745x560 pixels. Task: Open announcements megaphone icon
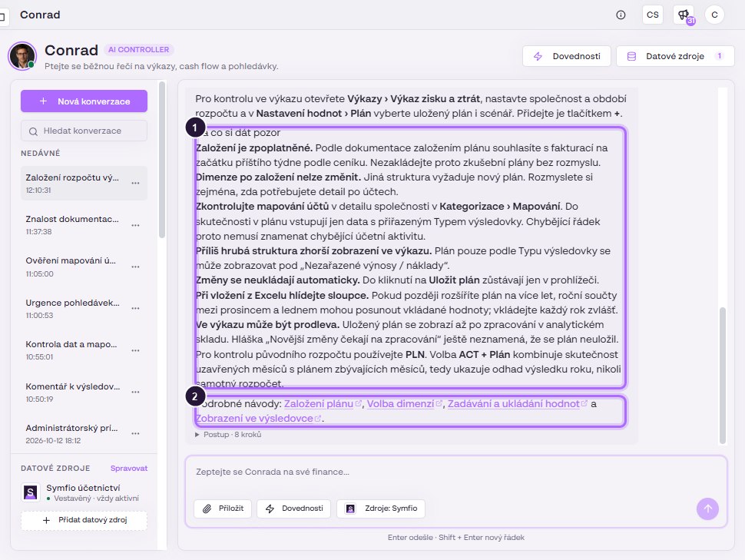pos(684,15)
